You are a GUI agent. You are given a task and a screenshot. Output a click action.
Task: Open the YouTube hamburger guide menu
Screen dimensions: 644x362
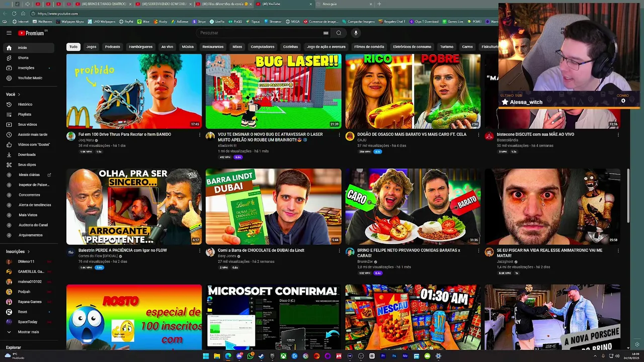[9, 33]
